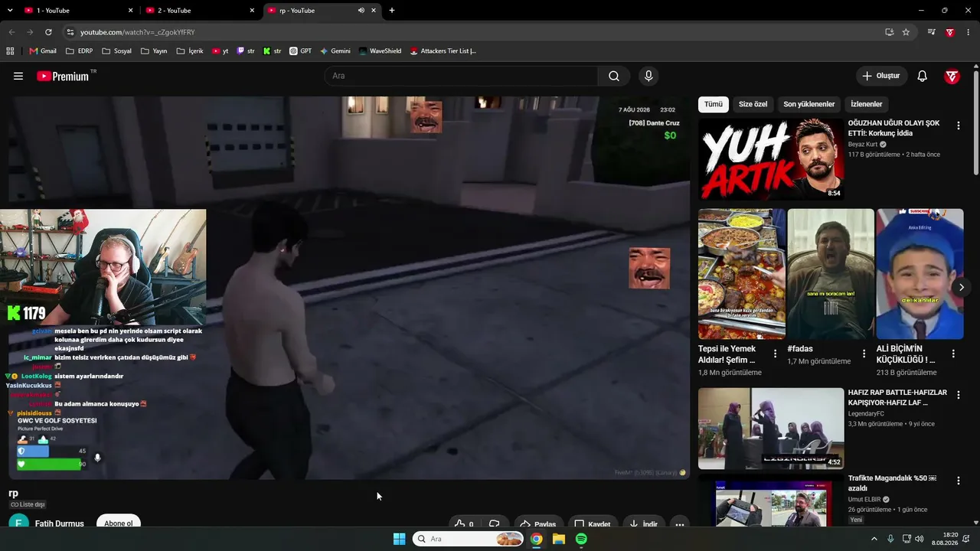Open the Gemini bookmark
980x551 pixels.
[x=336, y=51]
